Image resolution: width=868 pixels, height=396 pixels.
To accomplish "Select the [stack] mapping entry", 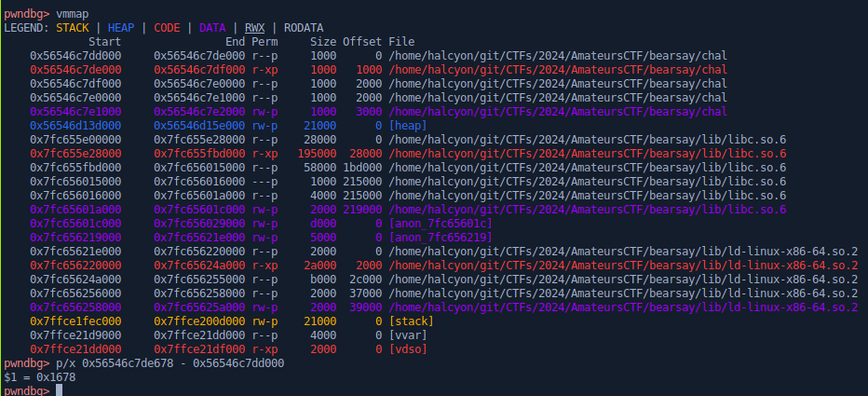I will click(x=414, y=321).
